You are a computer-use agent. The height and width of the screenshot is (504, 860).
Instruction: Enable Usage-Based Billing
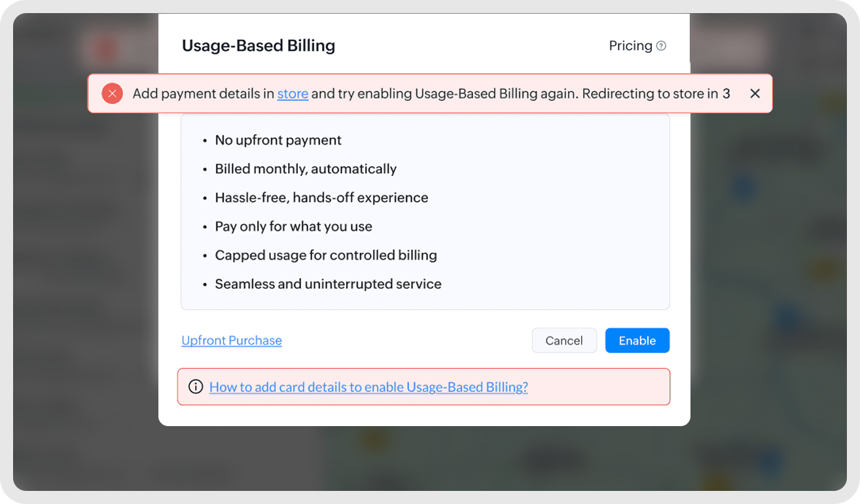pos(637,340)
